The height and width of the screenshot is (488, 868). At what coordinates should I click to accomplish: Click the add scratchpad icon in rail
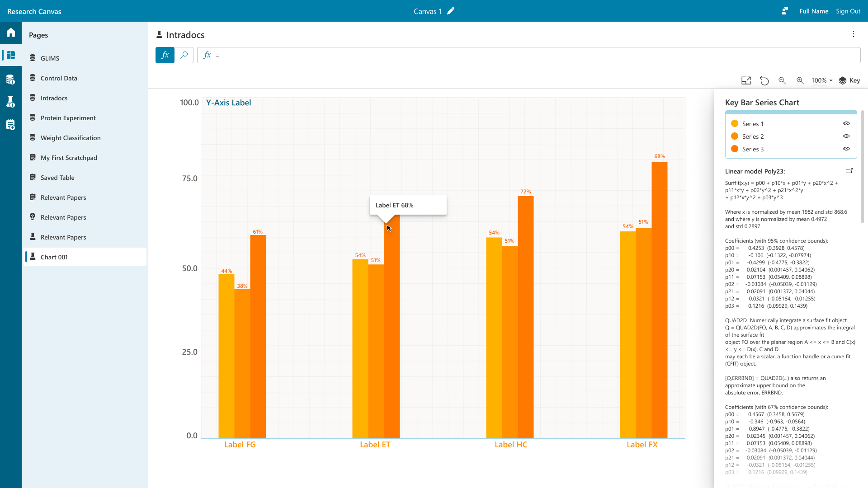(x=11, y=125)
